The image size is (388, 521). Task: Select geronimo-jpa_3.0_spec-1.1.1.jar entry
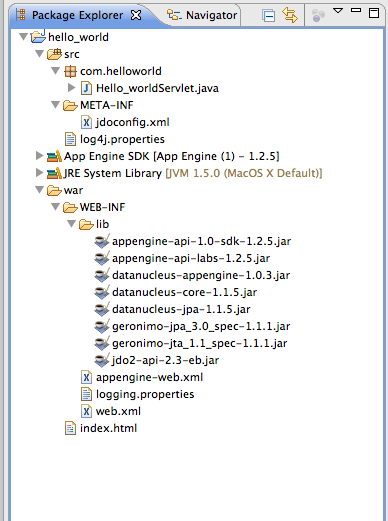201,326
